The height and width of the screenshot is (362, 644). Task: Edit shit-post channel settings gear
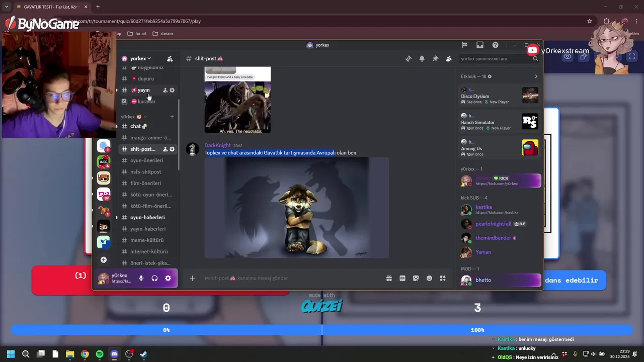click(x=172, y=149)
